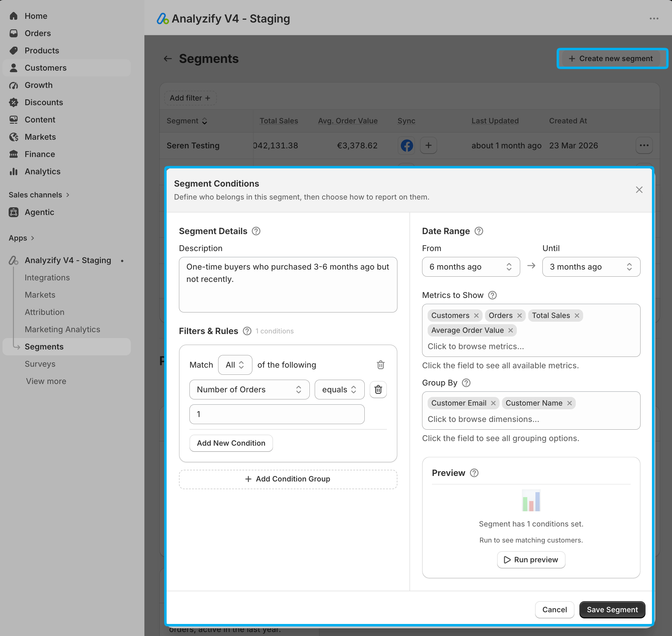672x636 pixels.
Task: Open the Number of Orders field dropdown
Action: pyautogui.click(x=249, y=390)
